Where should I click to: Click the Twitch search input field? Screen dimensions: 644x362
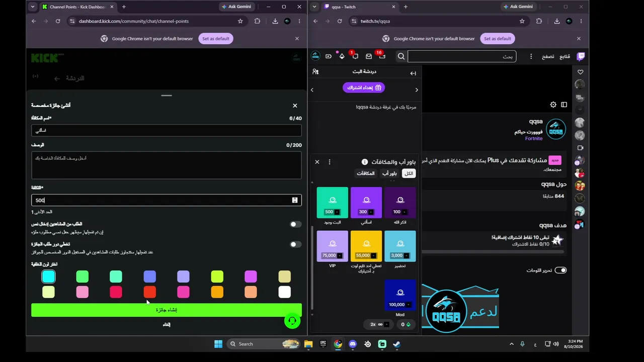coord(461,56)
